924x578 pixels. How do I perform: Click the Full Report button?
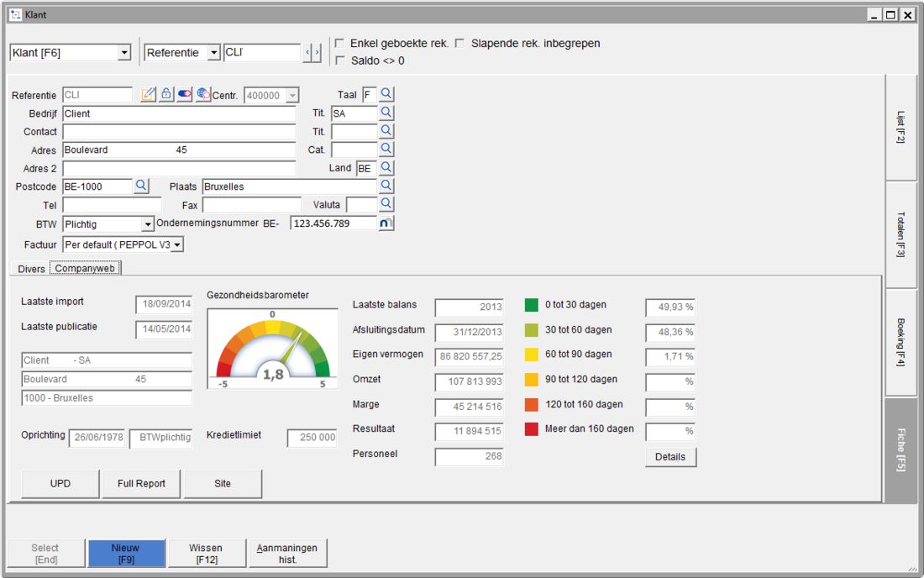(x=141, y=484)
